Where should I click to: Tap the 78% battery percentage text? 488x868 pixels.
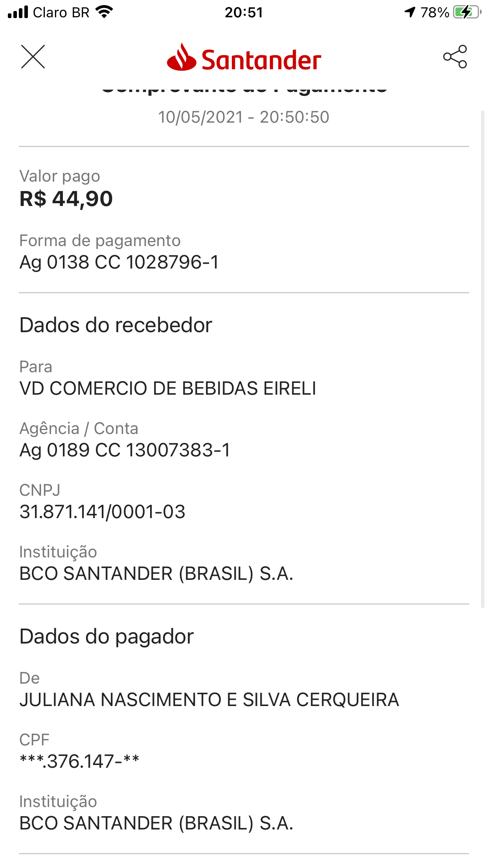pos(435,12)
